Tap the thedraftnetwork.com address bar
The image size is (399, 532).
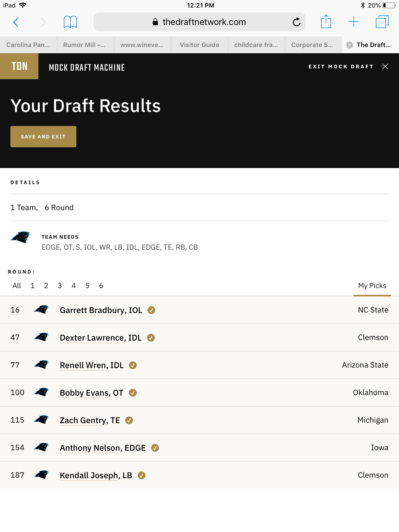[x=199, y=22]
